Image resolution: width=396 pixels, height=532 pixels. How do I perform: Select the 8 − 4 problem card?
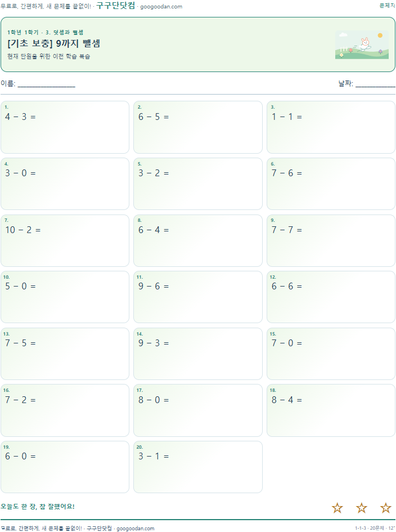(331, 410)
